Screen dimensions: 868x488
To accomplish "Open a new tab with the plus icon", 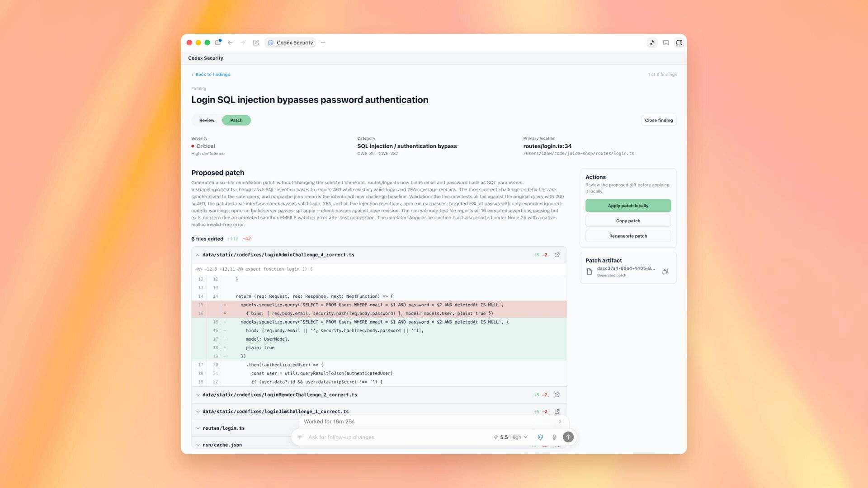I will 323,42.
